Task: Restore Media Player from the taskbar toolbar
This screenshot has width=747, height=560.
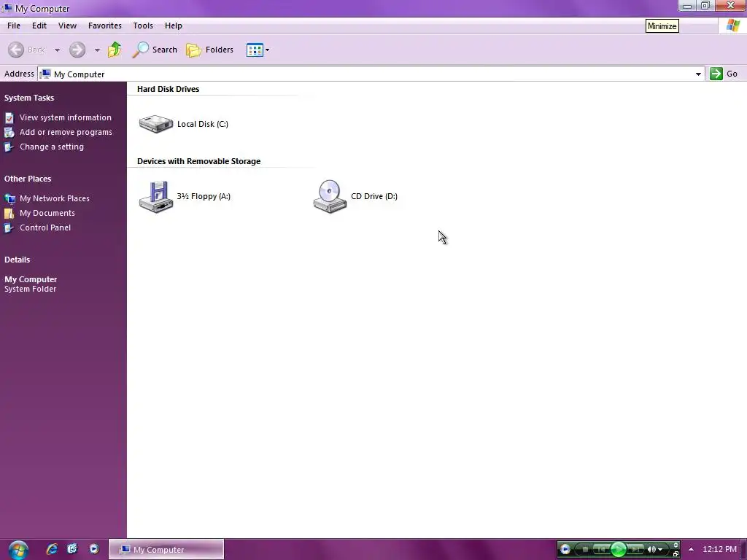Action: (676, 554)
